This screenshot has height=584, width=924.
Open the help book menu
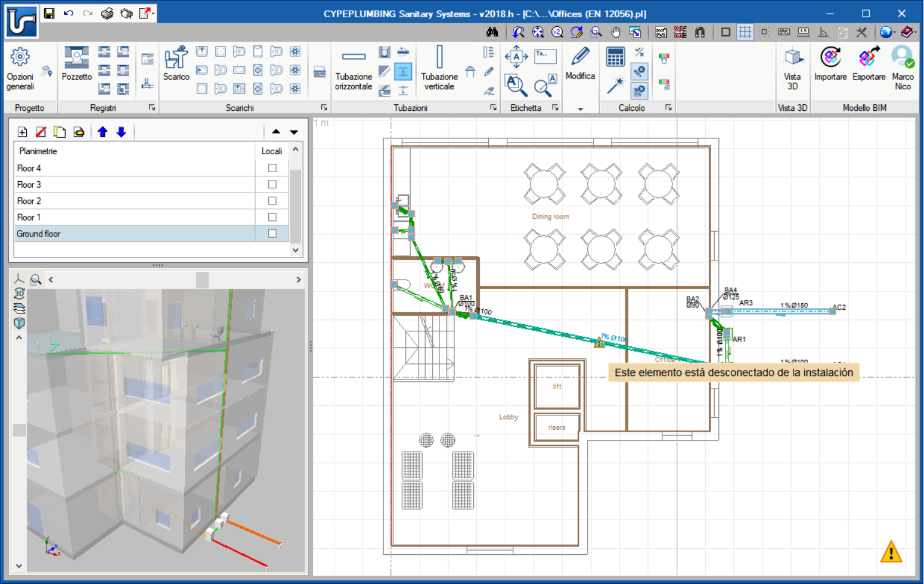click(907, 32)
